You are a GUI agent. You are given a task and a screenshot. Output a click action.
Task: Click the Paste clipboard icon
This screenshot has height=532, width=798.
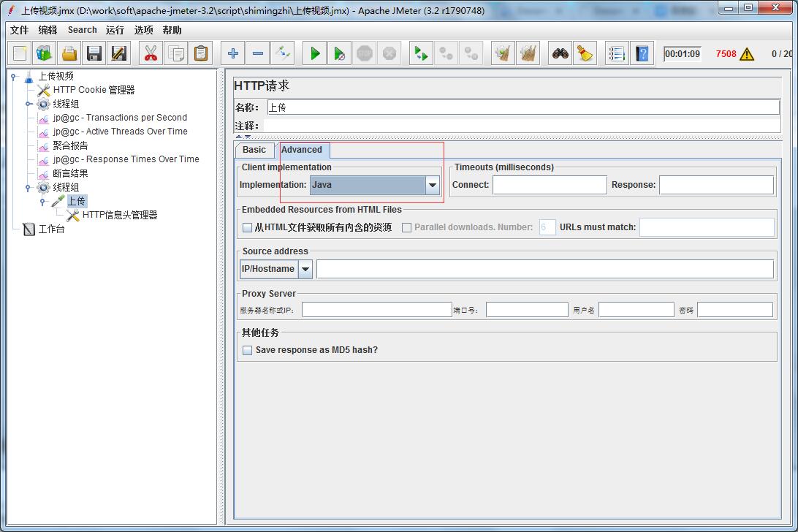[x=201, y=53]
